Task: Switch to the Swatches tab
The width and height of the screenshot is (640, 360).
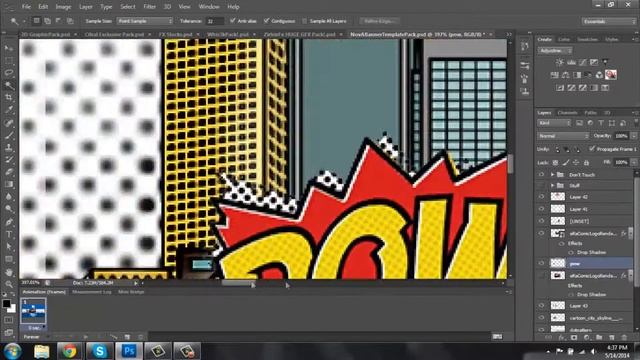Action: pos(587,40)
